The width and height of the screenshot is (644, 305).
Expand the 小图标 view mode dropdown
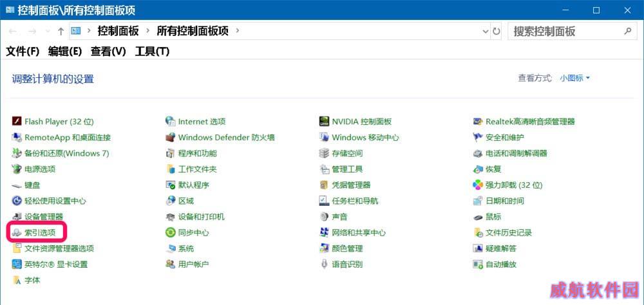pos(574,78)
